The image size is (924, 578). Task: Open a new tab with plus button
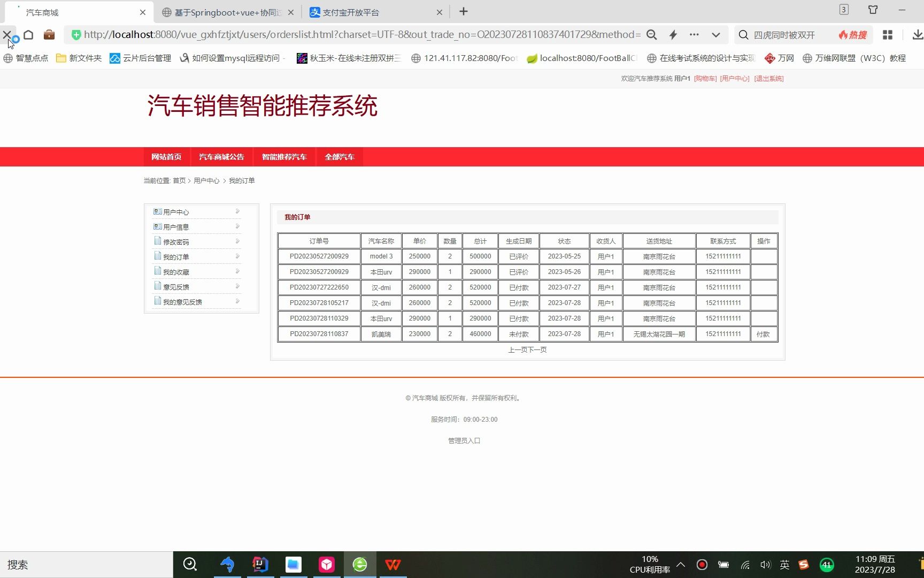(x=464, y=12)
